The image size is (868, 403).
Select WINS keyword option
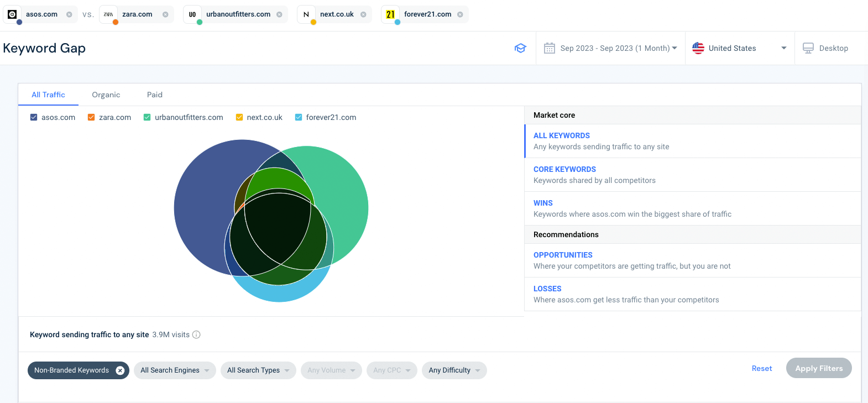click(x=693, y=208)
